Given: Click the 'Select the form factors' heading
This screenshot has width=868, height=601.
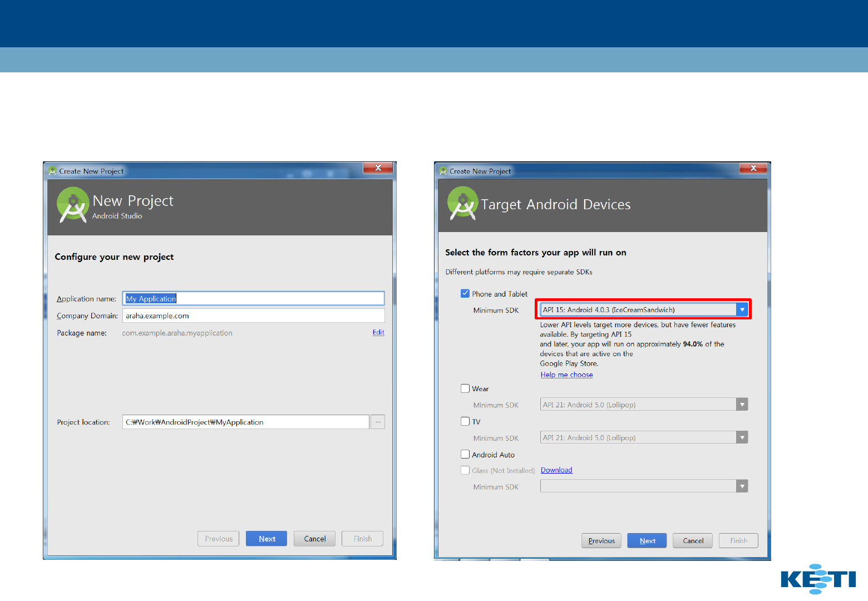Looking at the screenshot, I should 536,252.
